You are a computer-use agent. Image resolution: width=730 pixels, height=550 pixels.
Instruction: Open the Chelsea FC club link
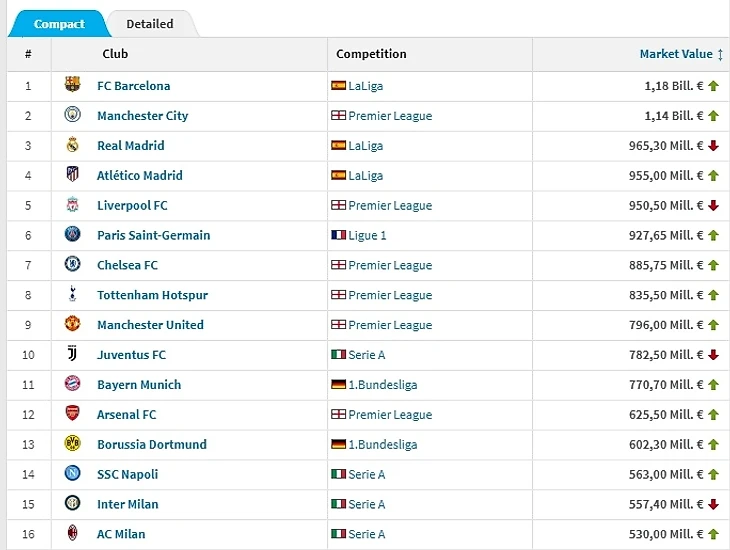pyautogui.click(x=127, y=265)
